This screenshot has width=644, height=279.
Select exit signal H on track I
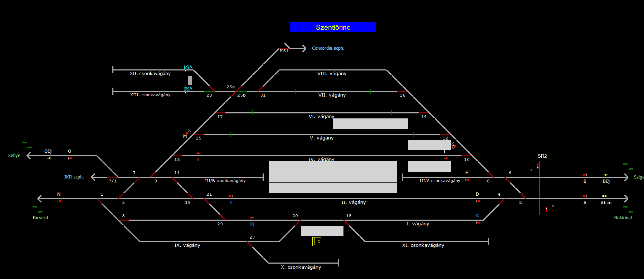(252, 217)
